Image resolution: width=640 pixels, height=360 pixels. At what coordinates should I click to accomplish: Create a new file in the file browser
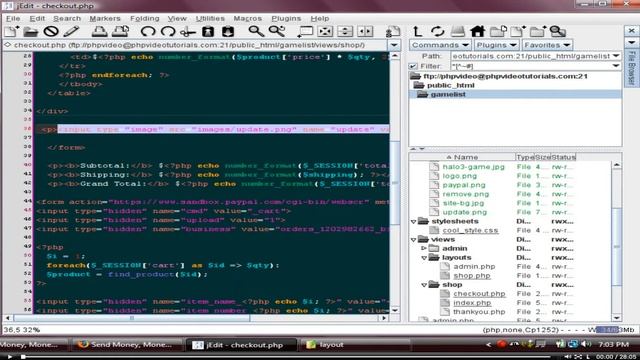(518, 31)
